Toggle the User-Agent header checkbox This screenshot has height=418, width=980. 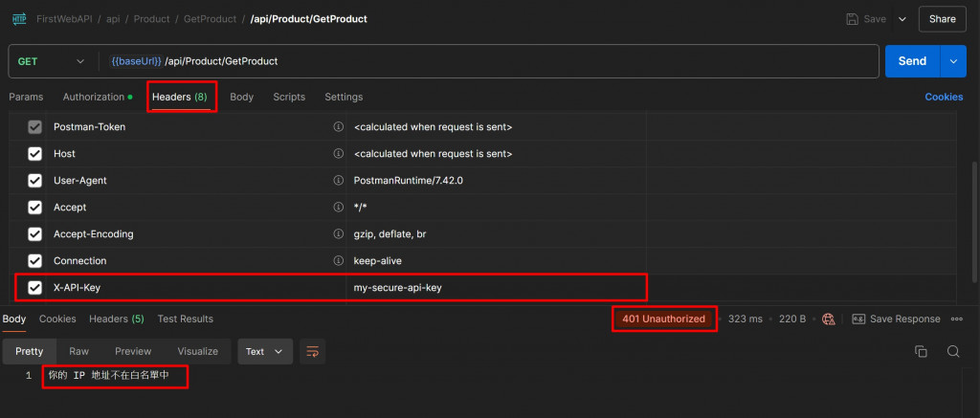tap(35, 181)
